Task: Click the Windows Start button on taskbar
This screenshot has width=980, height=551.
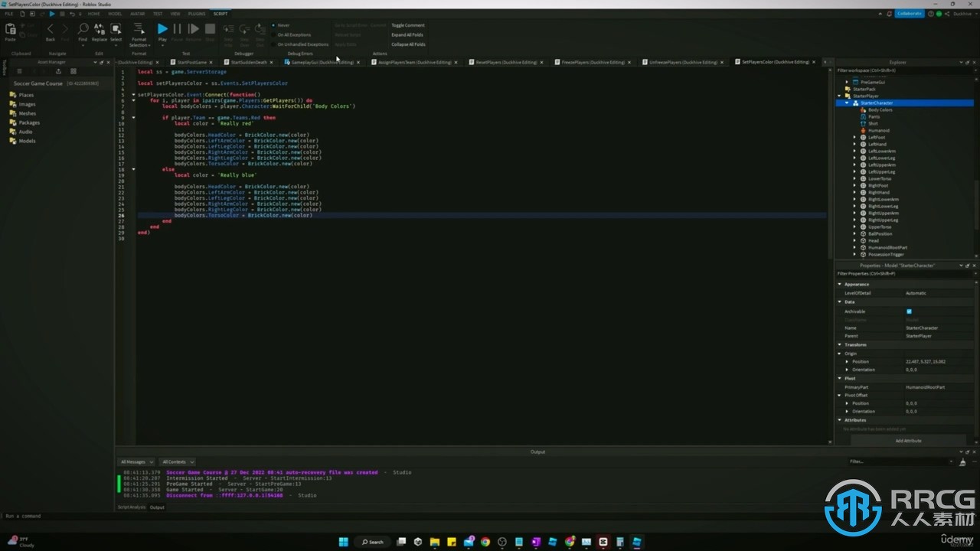Action: click(344, 542)
